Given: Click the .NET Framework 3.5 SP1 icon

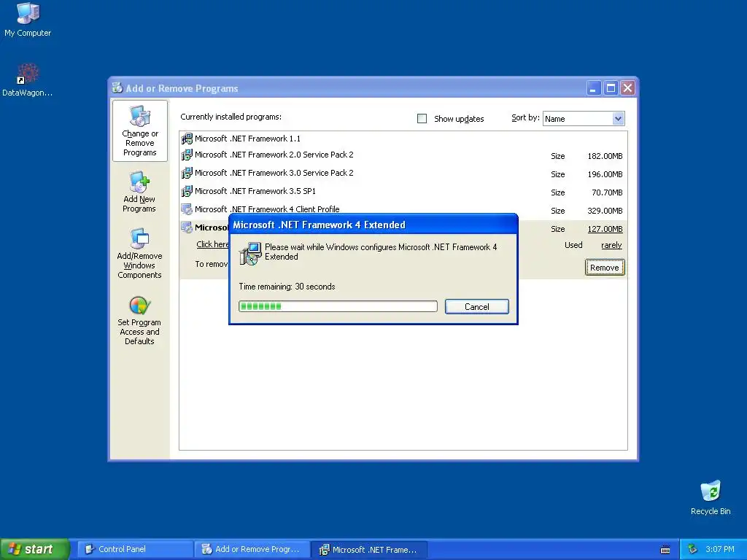Looking at the screenshot, I should [187, 191].
